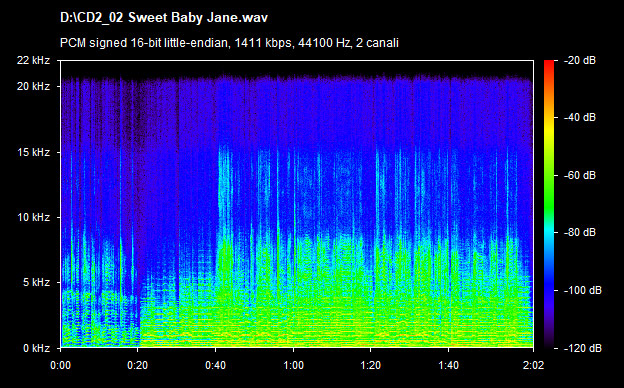Click the -100 dB label on the legend
Image resolution: width=624 pixels, height=388 pixels.
[583, 291]
